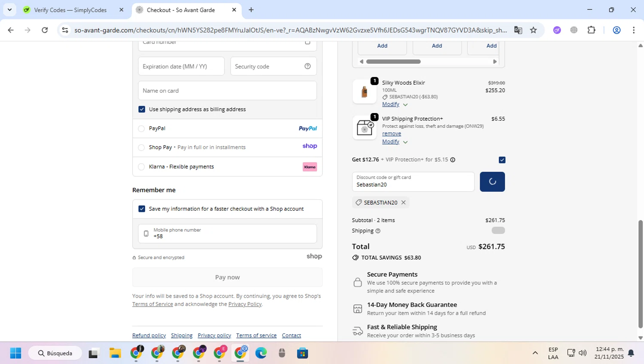Click the remove link for VIP Shipping Protection+
The image size is (644, 364).
point(392,134)
